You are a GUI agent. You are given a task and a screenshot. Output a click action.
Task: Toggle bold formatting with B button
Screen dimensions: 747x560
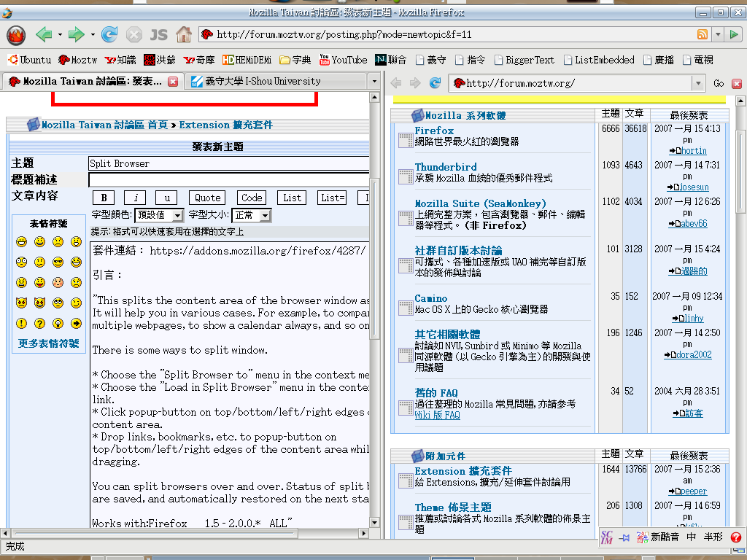pos(104,198)
